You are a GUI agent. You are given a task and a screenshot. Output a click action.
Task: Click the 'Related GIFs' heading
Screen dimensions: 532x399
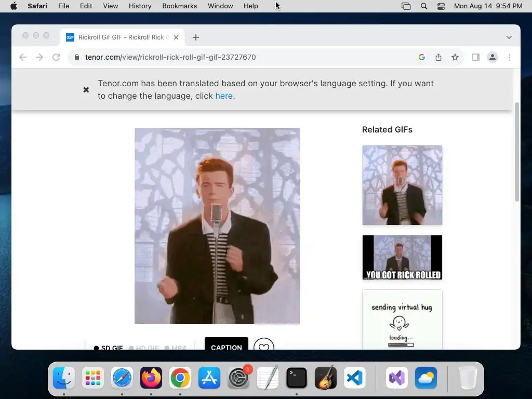[387, 129]
